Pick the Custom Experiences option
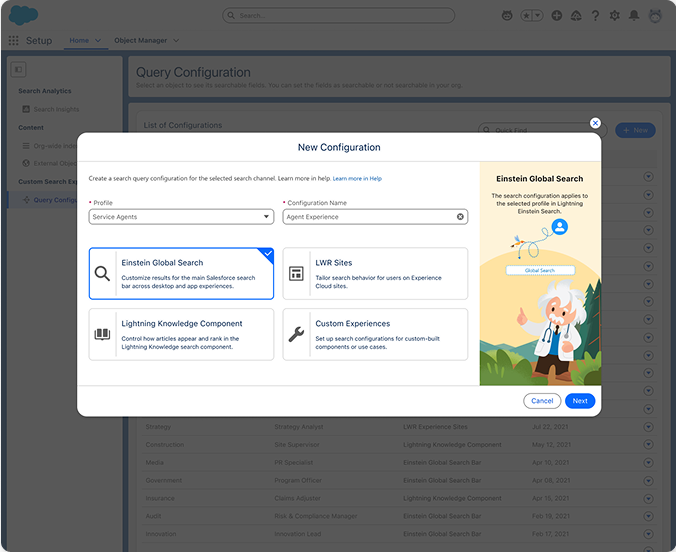This screenshot has height=552, width=676. pyautogui.click(x=375, y=334)
